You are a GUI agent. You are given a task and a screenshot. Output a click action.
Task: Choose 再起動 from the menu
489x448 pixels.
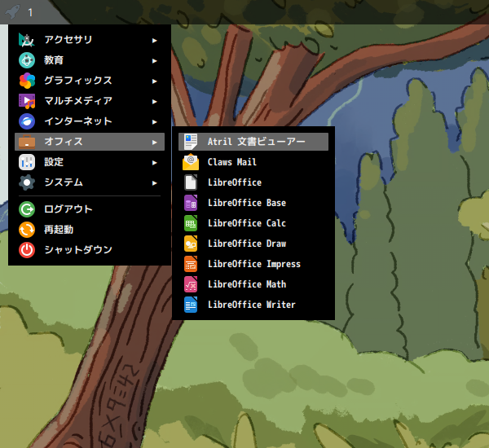tap(90, 230)
